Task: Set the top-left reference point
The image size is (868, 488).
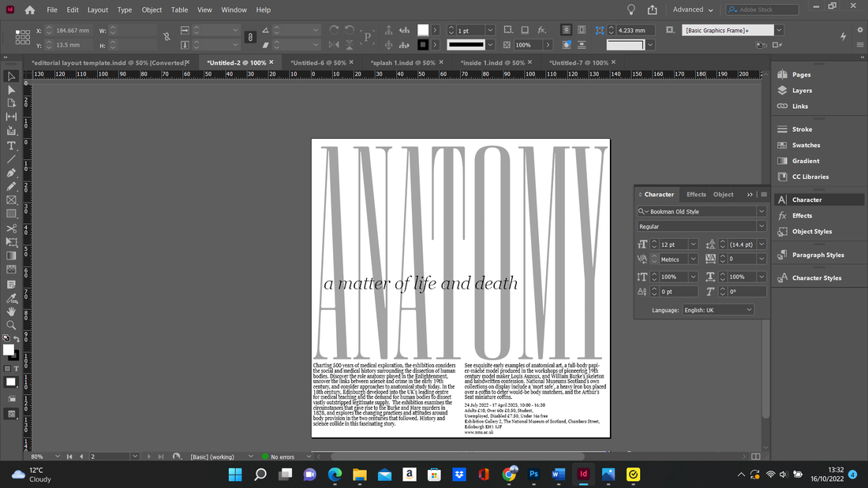Action: point(17,32)
